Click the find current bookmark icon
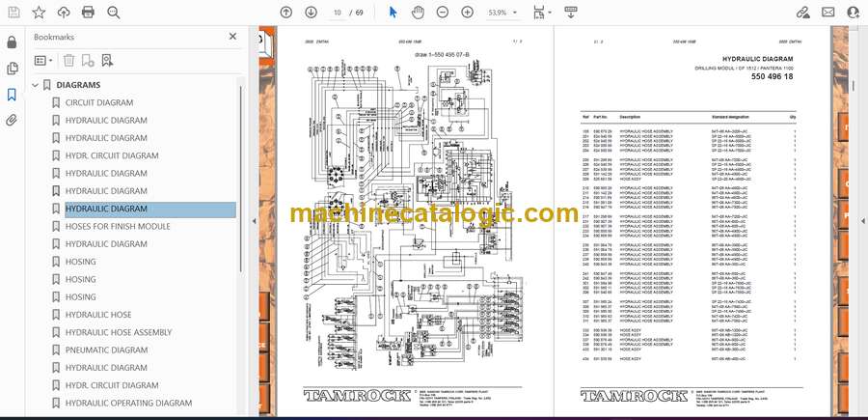Screen dimensions: 868x420 click(107, 61)
